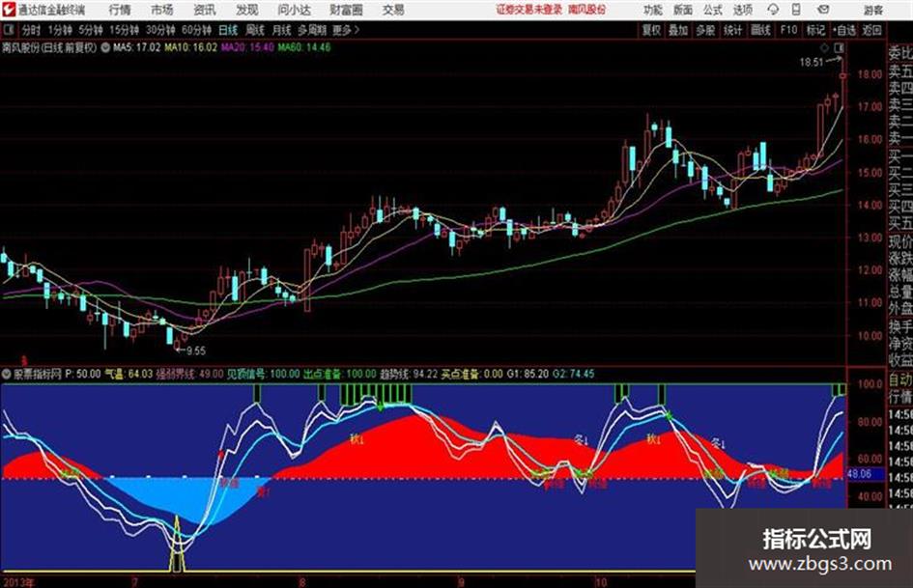Click the diamond icon at chart top-right

(824, 47)
